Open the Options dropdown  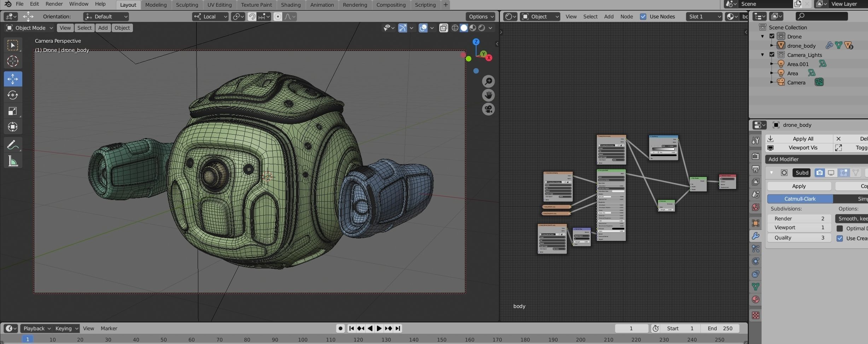481,17
